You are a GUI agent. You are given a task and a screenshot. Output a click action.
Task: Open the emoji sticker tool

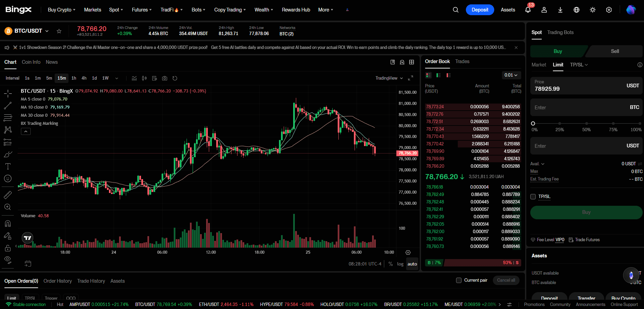click(8, 178)
